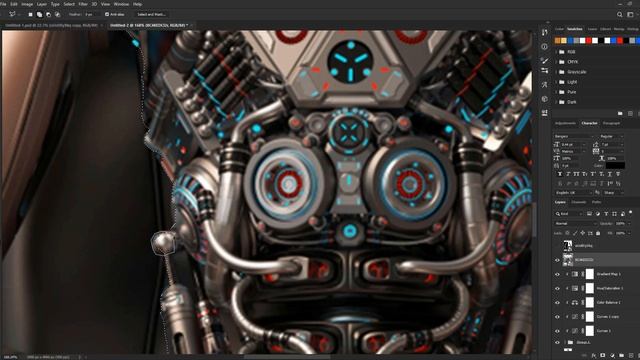The height and width of the screenshot is (360, 640).
Task: Expand the Dark swatch folder
Action: [556, 102]
